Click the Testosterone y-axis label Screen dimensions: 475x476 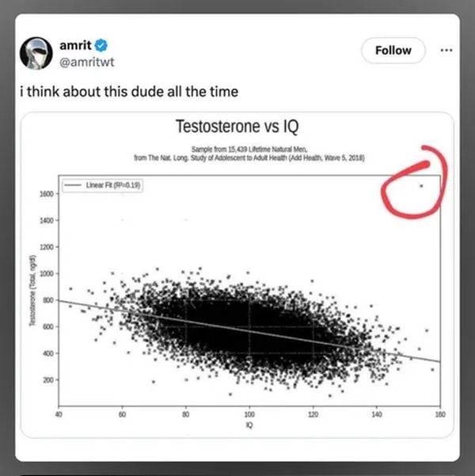click(x=32, y=291)
